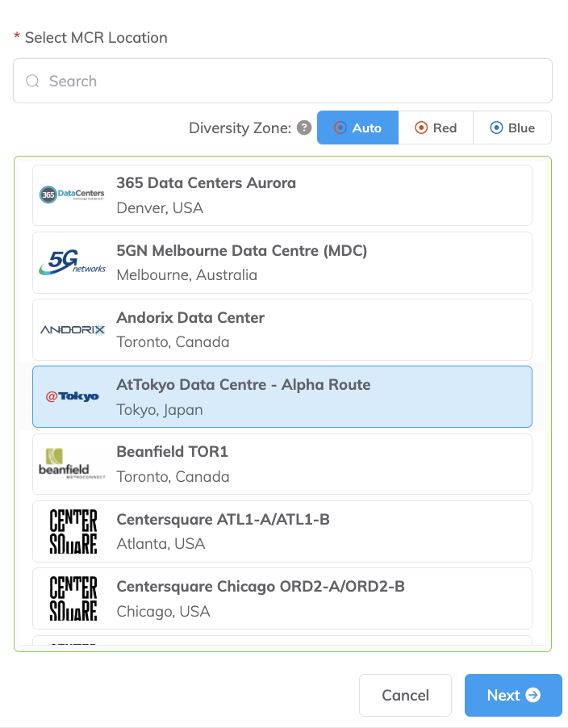The height and width of the screenshot is (728, 568).
Task: Click the Diversity Zone help question-mark icon
Action: (x=304, y=128)
